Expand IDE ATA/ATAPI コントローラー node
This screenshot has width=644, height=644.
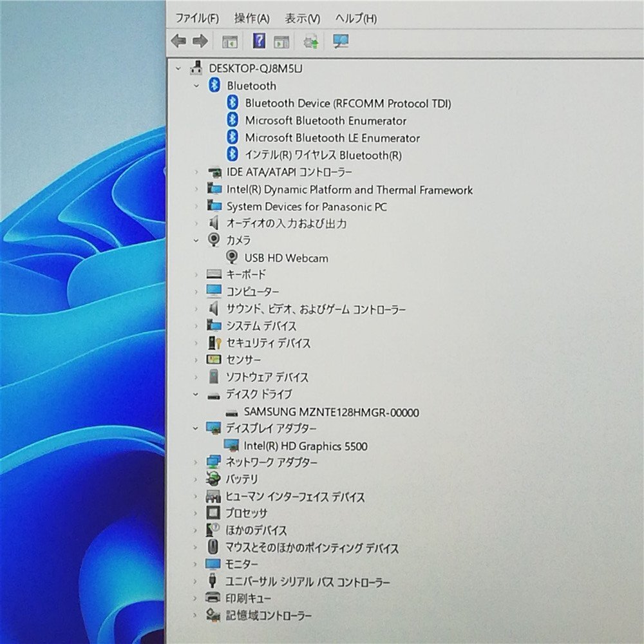click(x=196, y=172)
